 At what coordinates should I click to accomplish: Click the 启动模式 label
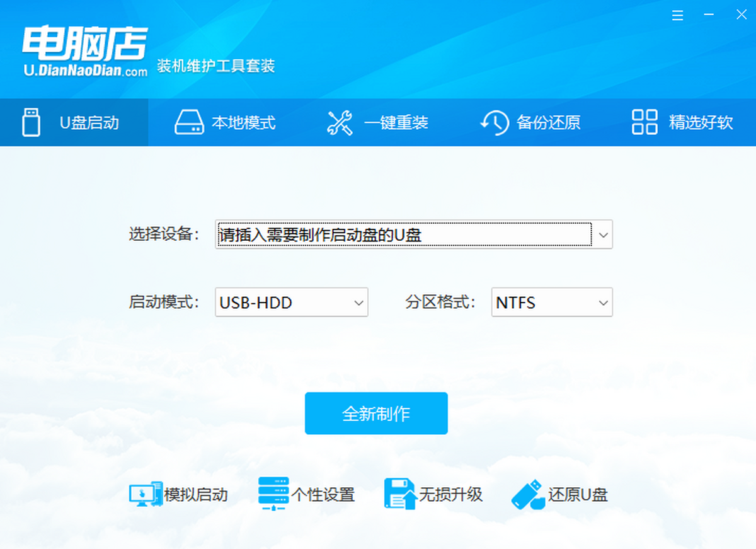164,302
